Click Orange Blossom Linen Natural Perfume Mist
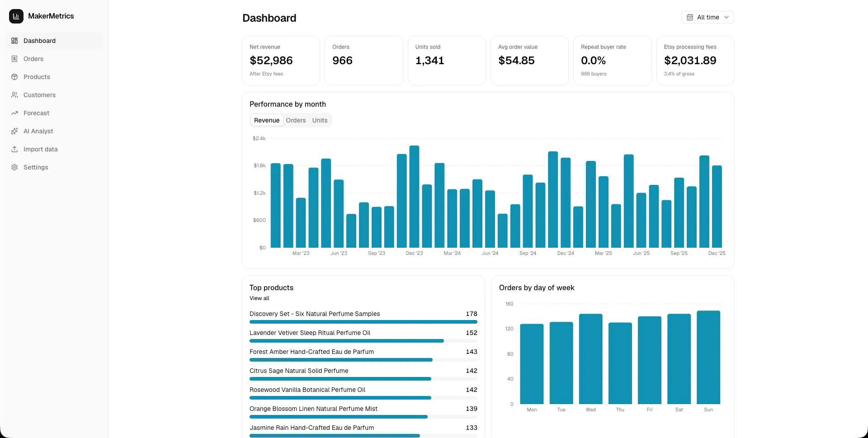Screen dimensions: 868x438 pyautogui.click(x=313, y=409)
